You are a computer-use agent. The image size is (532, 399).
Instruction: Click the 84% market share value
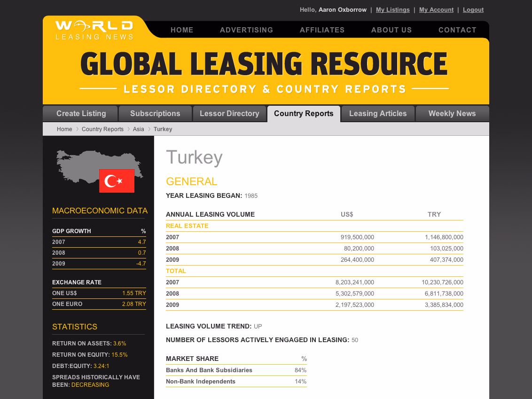[x=301, y=370]
